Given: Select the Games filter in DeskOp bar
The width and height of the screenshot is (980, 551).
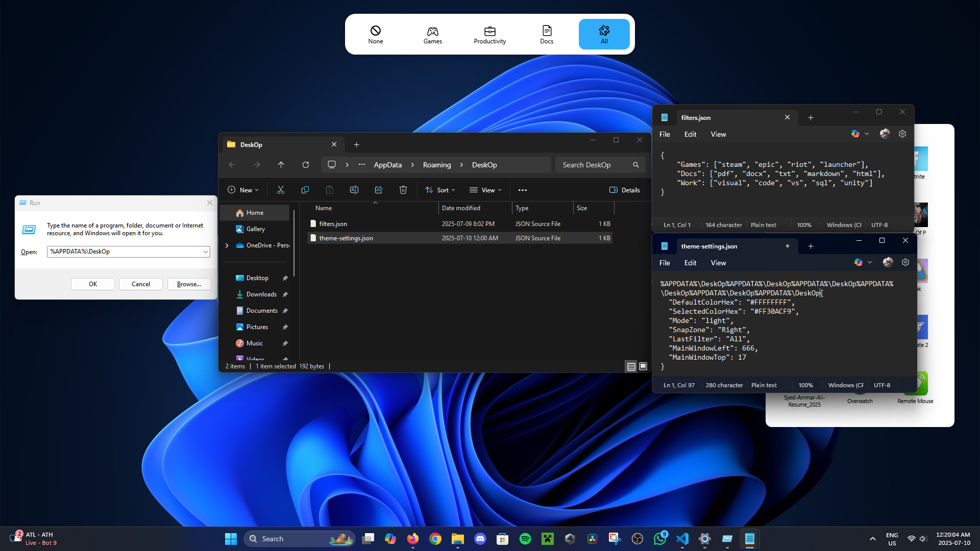Looking at the screenshot, I should 432,34.
